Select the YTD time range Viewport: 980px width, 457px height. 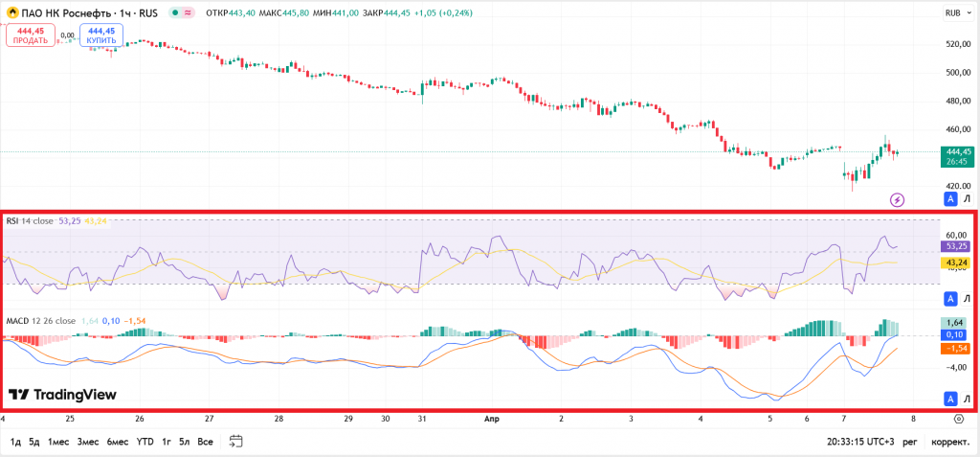pyautogui.click(x=145, y=442)
